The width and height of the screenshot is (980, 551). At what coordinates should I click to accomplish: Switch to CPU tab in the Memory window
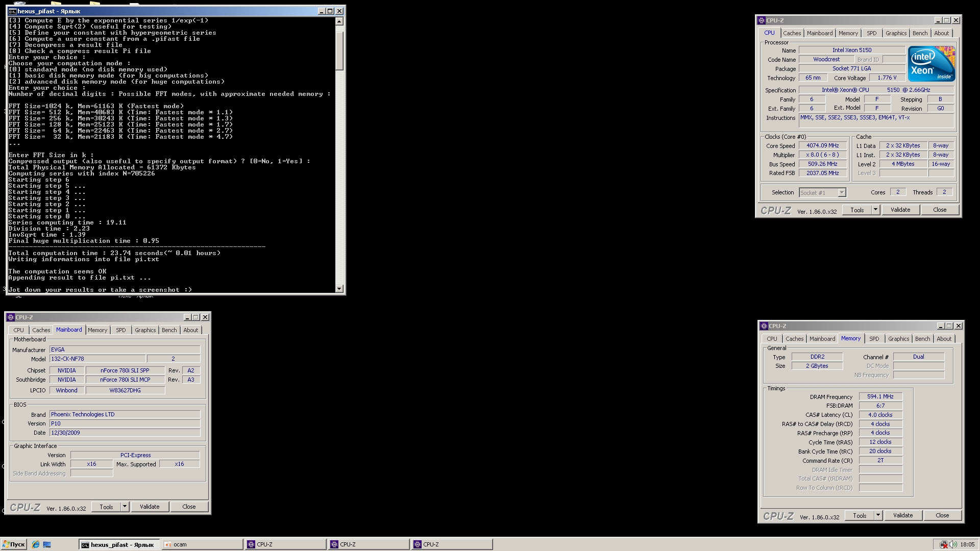(x=772, y=339)
